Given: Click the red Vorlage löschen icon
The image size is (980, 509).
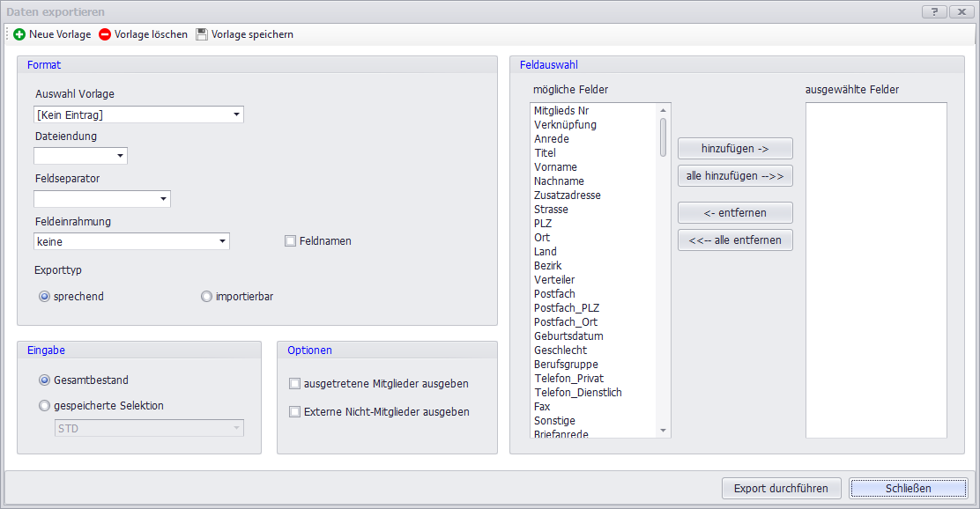Looking at the screenshot, I should (x=105, y=34).
